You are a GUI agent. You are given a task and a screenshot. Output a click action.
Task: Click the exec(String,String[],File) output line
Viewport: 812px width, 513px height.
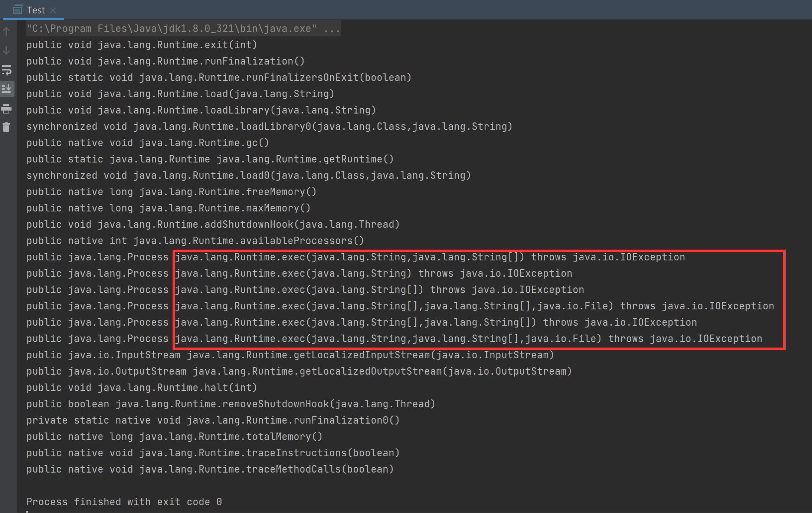394,339
